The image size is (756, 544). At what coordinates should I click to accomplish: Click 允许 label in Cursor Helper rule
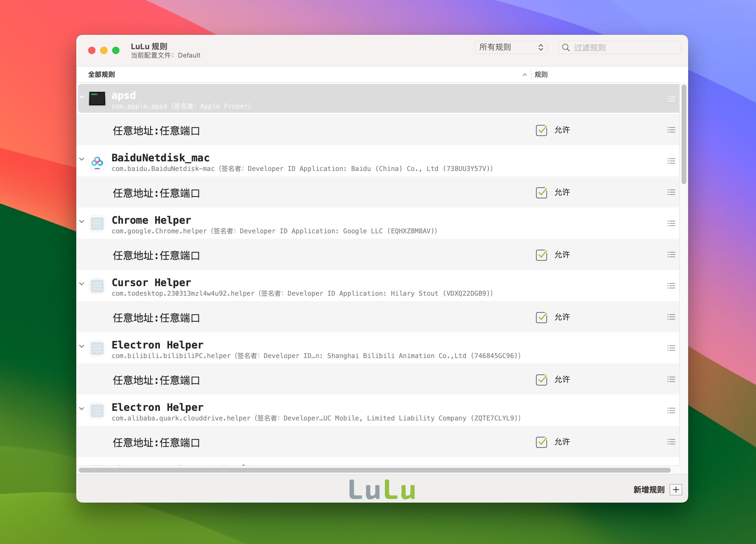pyautogui.click(x=562, y=317)
